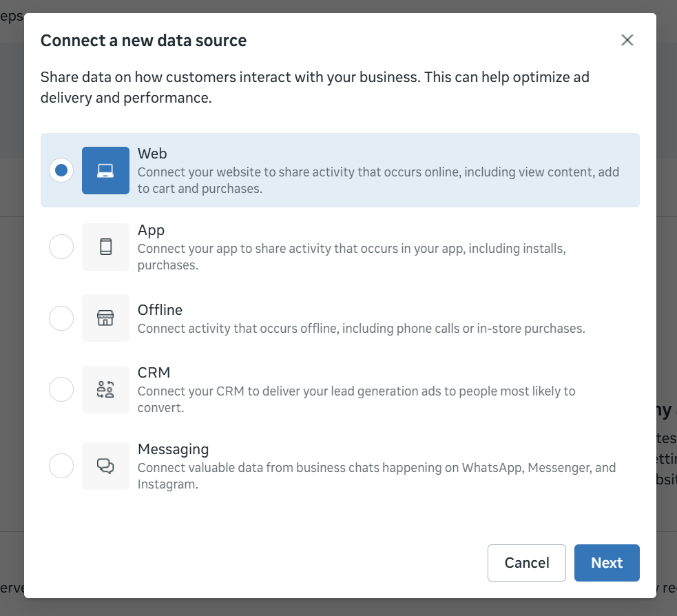Click the CRM contacts icon
The height and width of the screenshot is (616, 677).
tap(105, 389)
